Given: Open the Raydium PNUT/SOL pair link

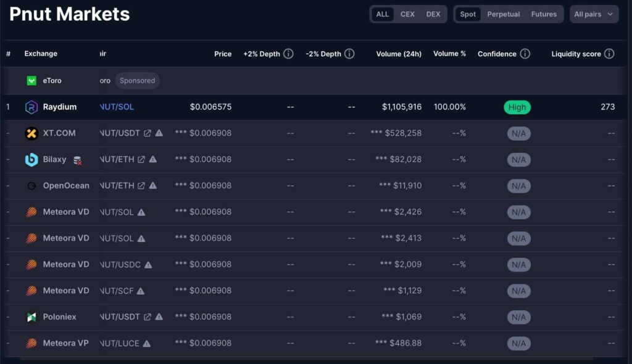Looking at the screenshot, I should coord(117,107).
